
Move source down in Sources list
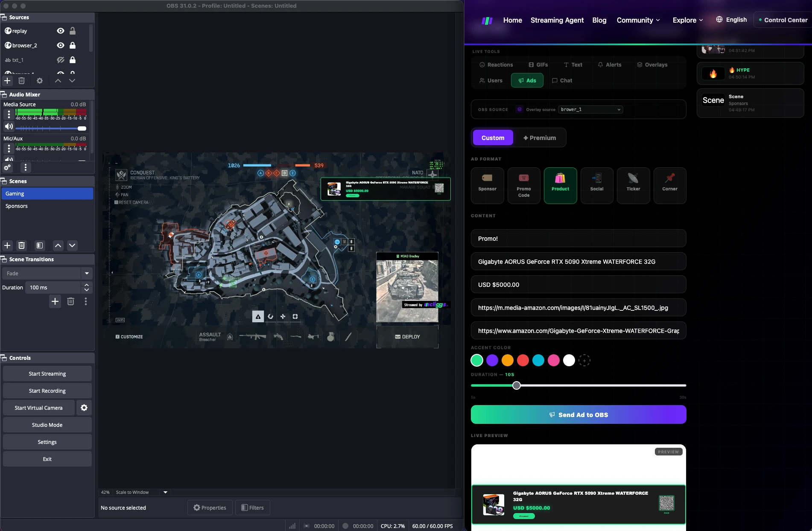72,81
